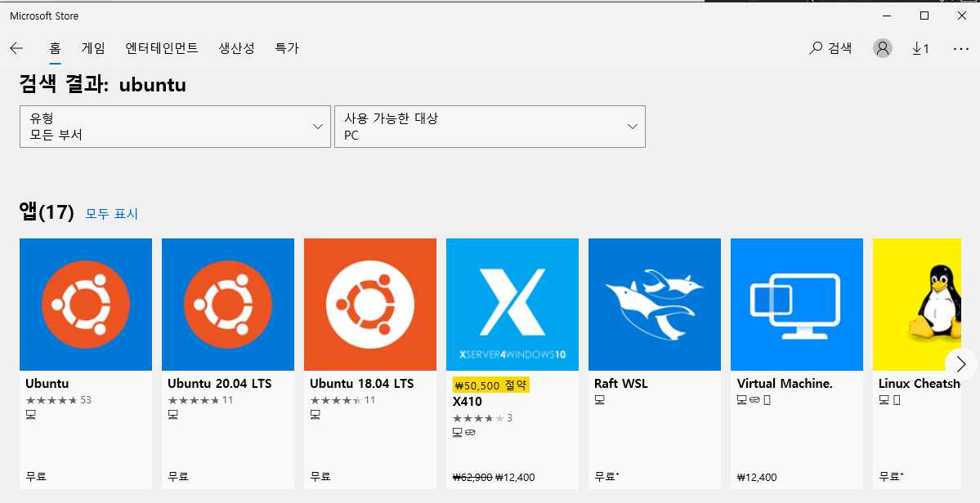Go back with the arrow icon
The height and width of the screenshot is (503, 980).
(17, 48)
